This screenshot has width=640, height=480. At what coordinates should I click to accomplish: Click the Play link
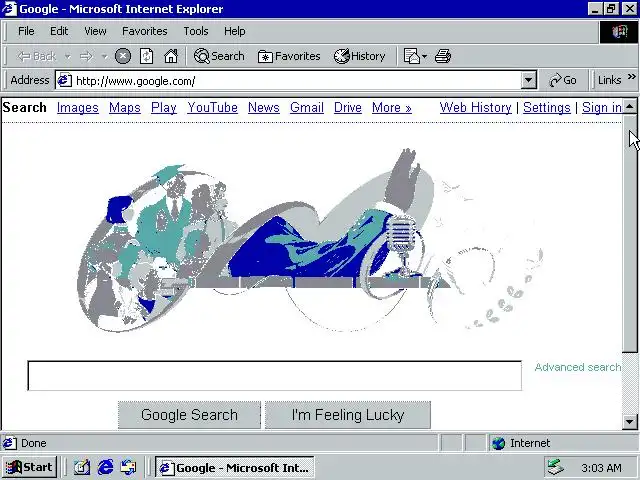[x=164, y=107]
